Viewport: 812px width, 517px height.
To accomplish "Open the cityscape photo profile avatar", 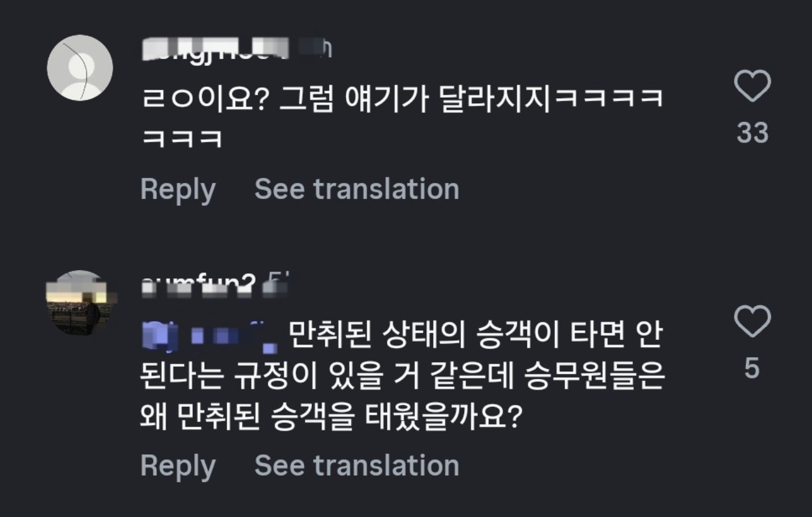I will click(78, 302).
